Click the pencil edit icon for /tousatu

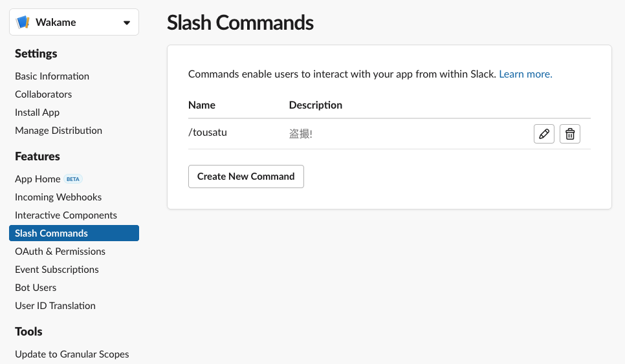click(x=544, y=134)
